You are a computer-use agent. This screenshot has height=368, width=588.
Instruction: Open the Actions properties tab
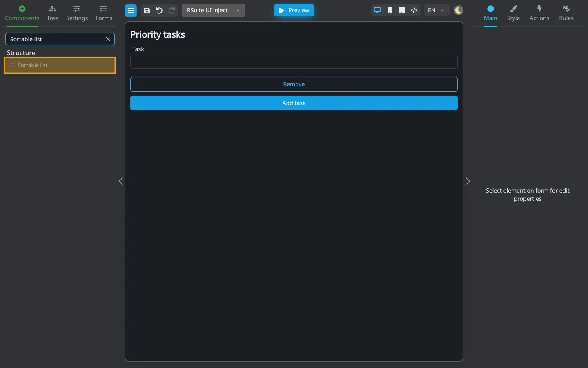[539, 13]
